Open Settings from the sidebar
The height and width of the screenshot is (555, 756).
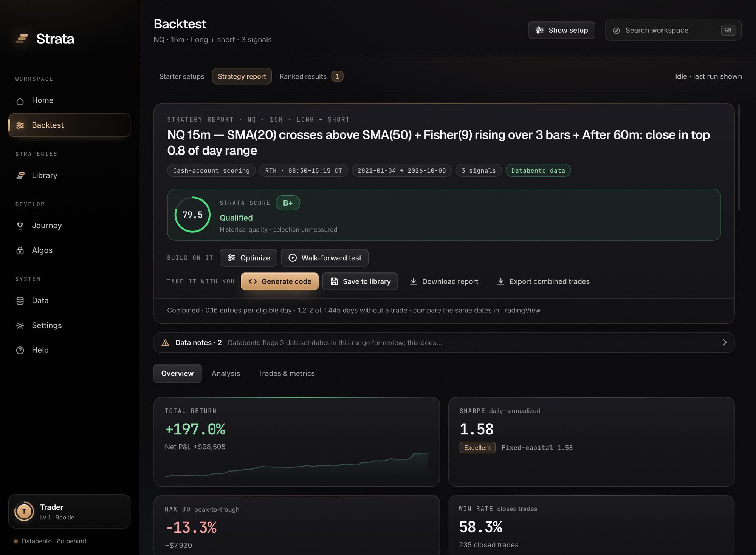pos(69,325)
